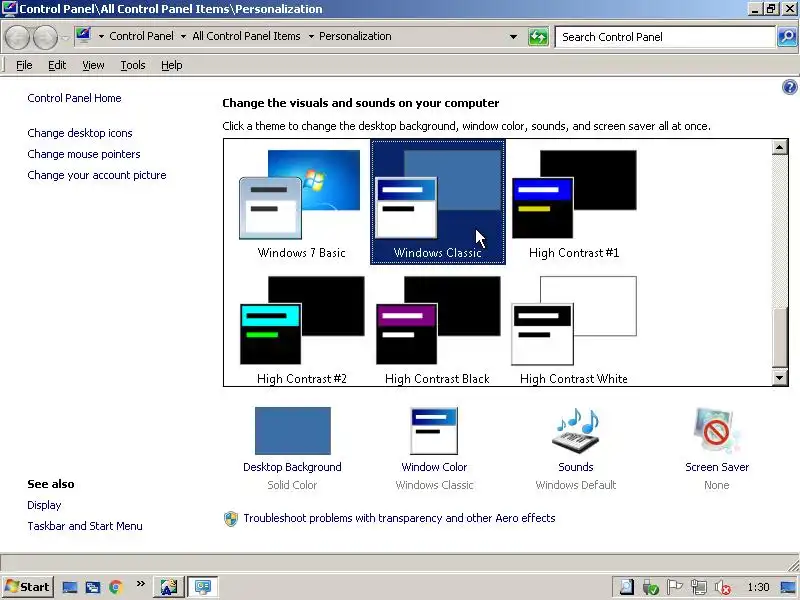Screen dimensions: 800x600
Task: Click the Refresh button in address bar
Action: pos(538,37)
